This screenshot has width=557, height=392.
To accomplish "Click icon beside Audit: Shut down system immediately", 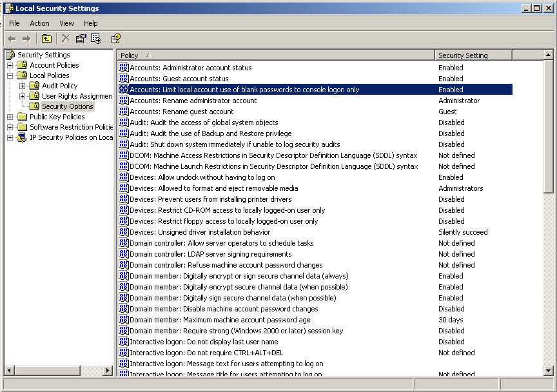I will click(124, 144).
